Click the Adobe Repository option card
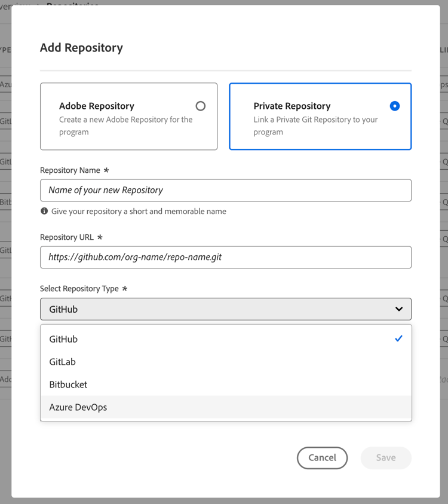 point(128,117)
